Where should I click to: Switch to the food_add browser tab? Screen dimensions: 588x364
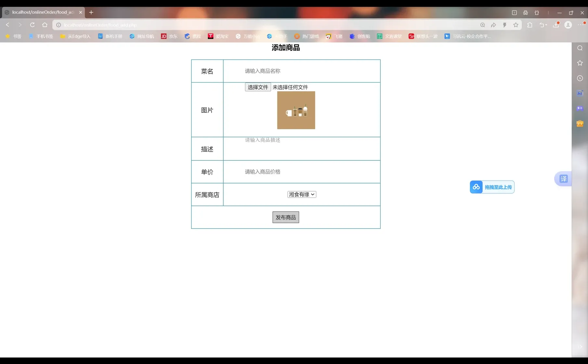[x=42, y=12]
